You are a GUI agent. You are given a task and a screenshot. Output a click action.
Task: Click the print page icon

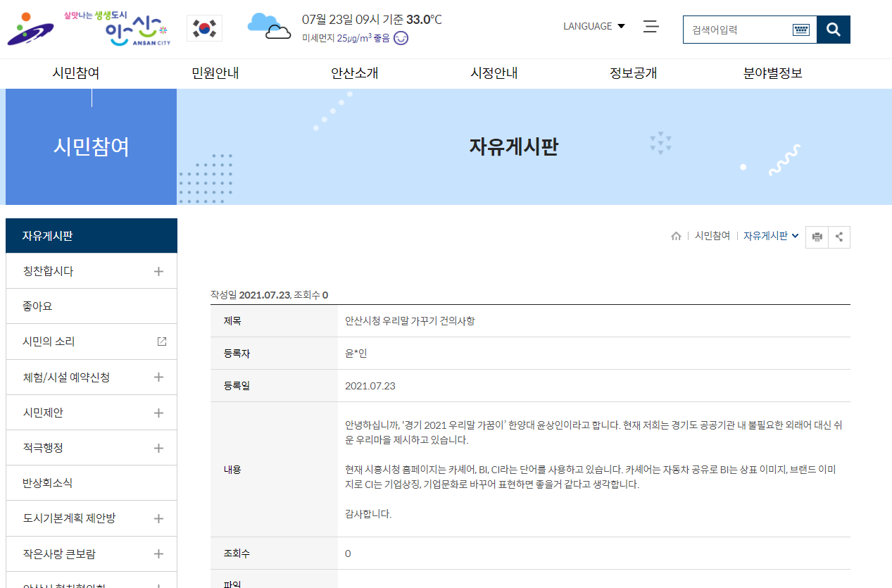click(817, 237)
